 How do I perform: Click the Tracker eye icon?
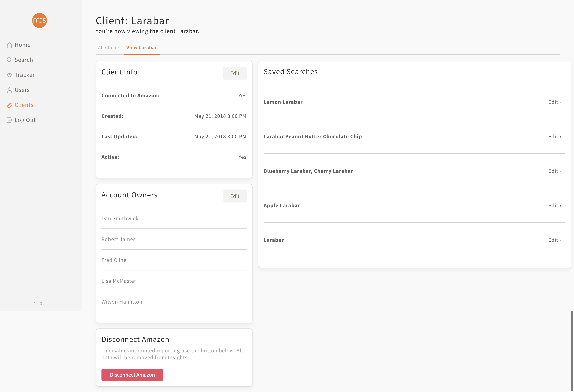(x=9, y=75)
